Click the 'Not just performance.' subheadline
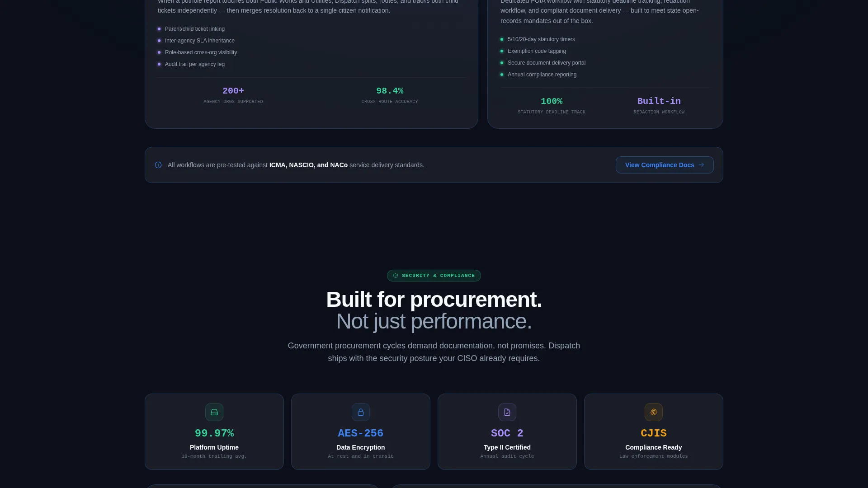 point(434,321)
